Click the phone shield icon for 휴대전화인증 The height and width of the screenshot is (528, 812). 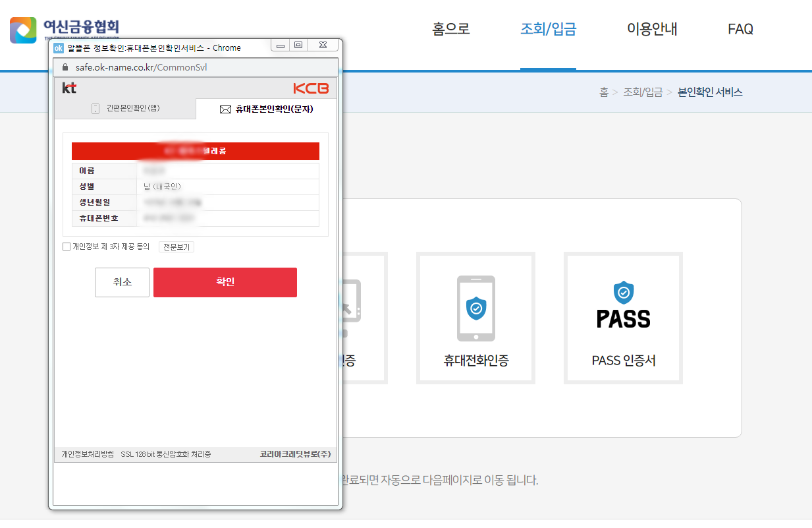(475, 308)
